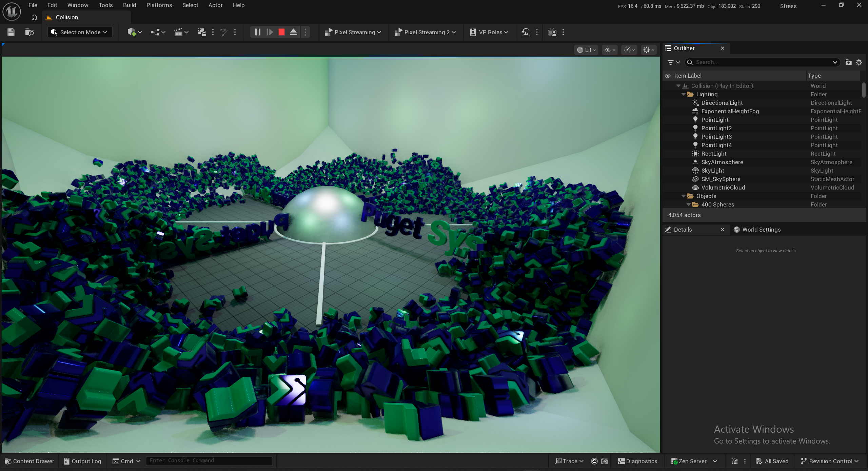
Task: Stop the play session with red square
Action: coord(281,32)
